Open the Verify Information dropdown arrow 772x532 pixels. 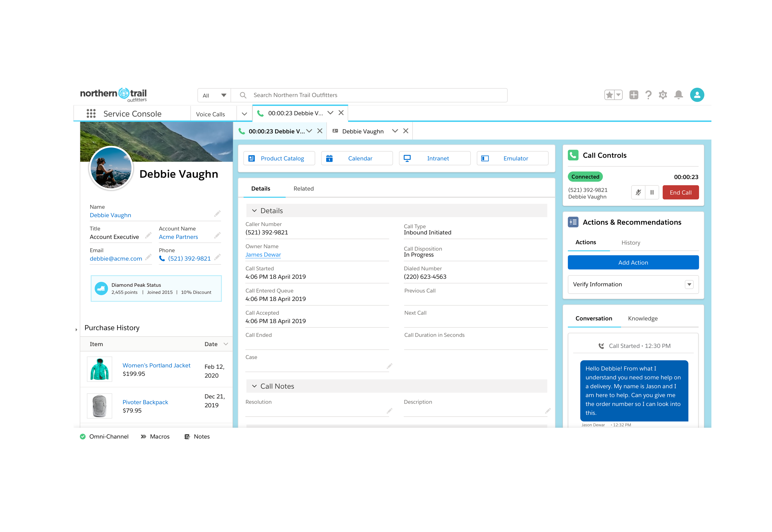689,284
